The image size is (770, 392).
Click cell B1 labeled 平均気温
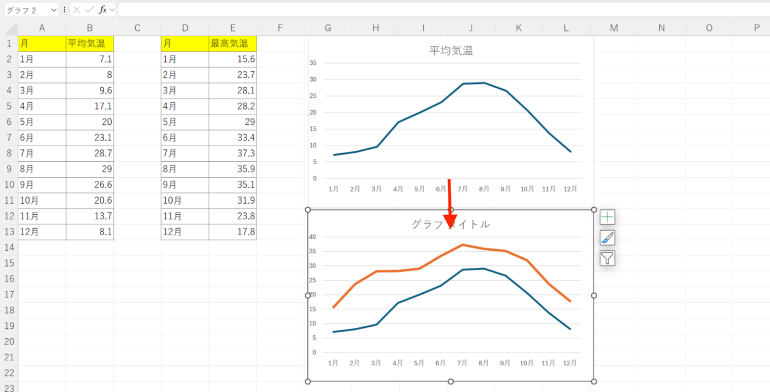(x=89, y=44)
